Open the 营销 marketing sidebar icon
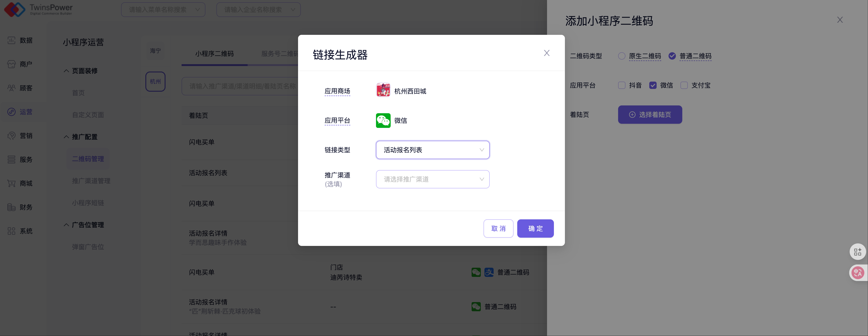Image resolution: width=868 pixels, height=336 pixels. pyautogui.click(x=11, y=135)
